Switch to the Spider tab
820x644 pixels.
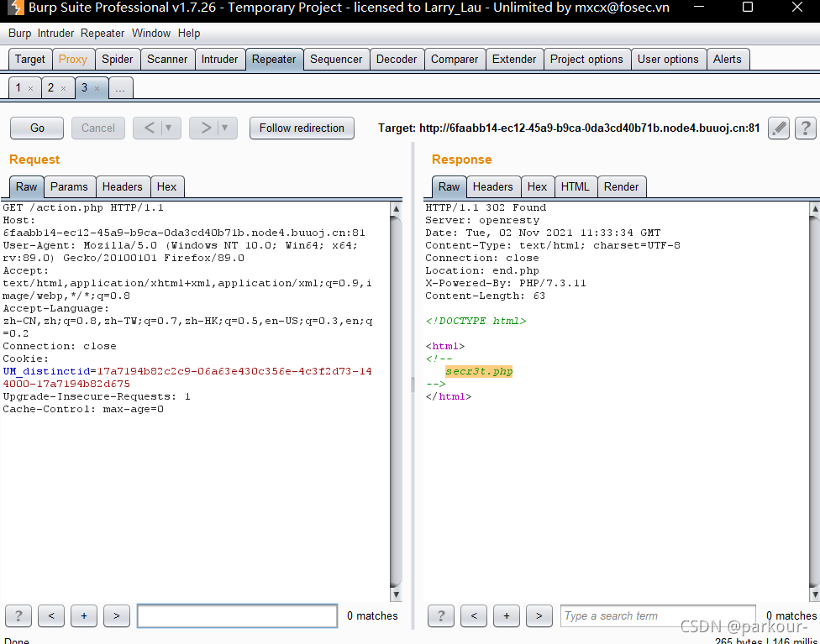[x=117, y=59]
